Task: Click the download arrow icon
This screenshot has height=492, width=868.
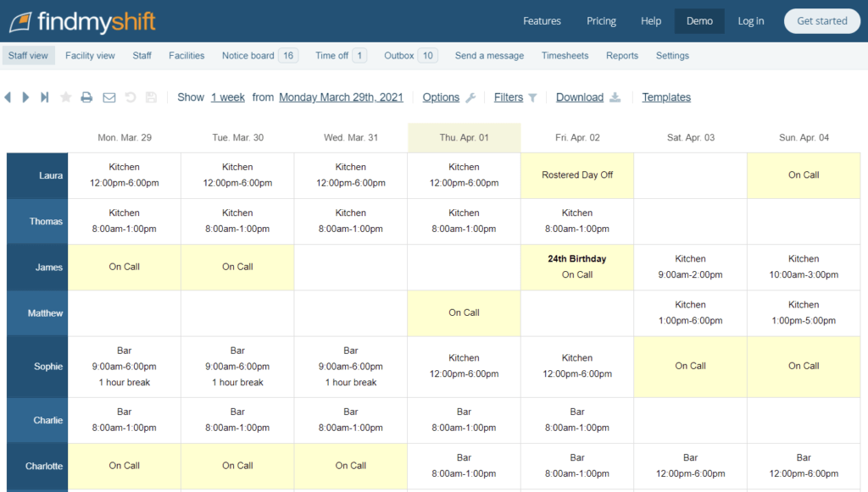Action: pyautogui.click(x=615, y=97)
